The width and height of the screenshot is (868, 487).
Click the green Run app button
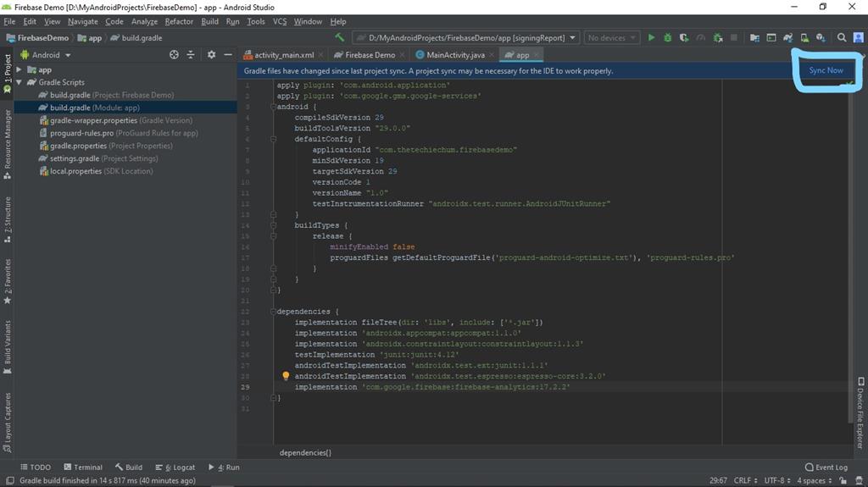(651, 37)
